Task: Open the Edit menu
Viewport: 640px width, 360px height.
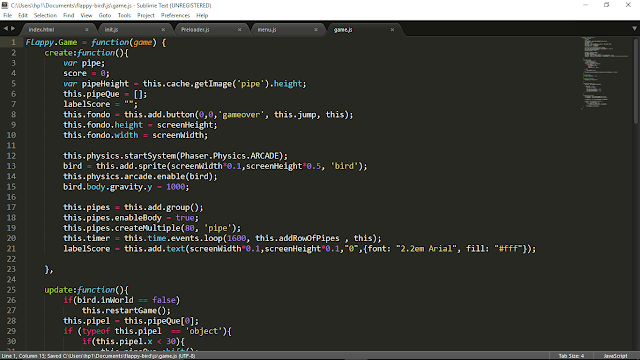Action: pyautogui.click(x=22, y=16)
